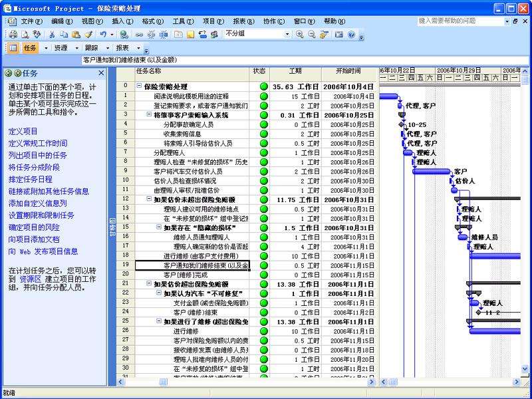The height and width of the screenshot is (399, 532).
Task: Click the 任务 Project Guide button
Action: coord(30,48)
